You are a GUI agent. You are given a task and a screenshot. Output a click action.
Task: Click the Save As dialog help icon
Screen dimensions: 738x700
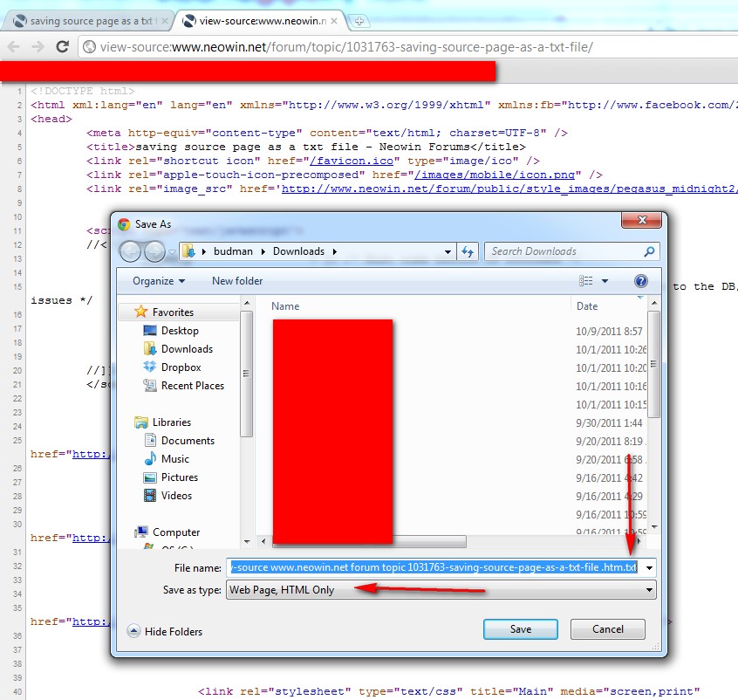pyautogui.click(x=641, y=281)
